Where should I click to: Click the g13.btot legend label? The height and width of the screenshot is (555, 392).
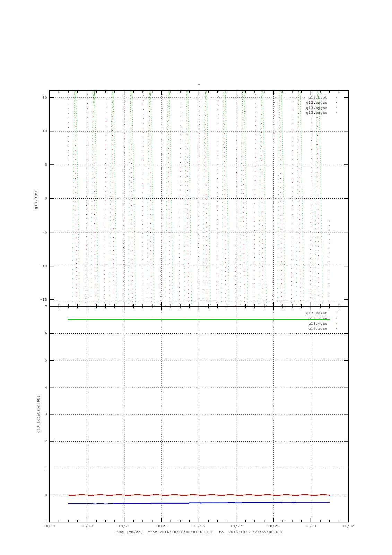[x=317, y=97]
